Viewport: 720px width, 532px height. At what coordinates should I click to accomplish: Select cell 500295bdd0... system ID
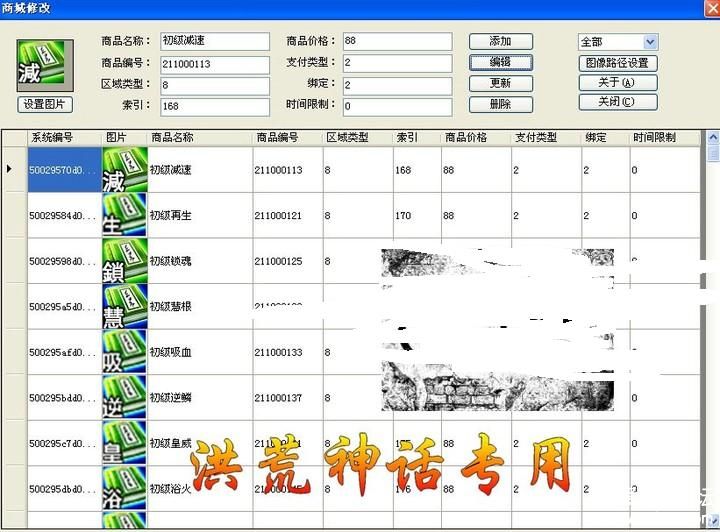[x=64, y=397]
